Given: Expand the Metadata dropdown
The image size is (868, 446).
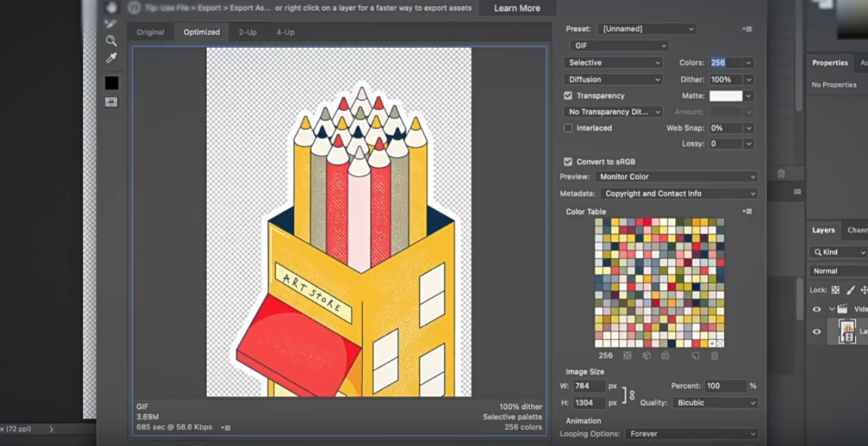Looking at the screenshot, I should [678, 194].
